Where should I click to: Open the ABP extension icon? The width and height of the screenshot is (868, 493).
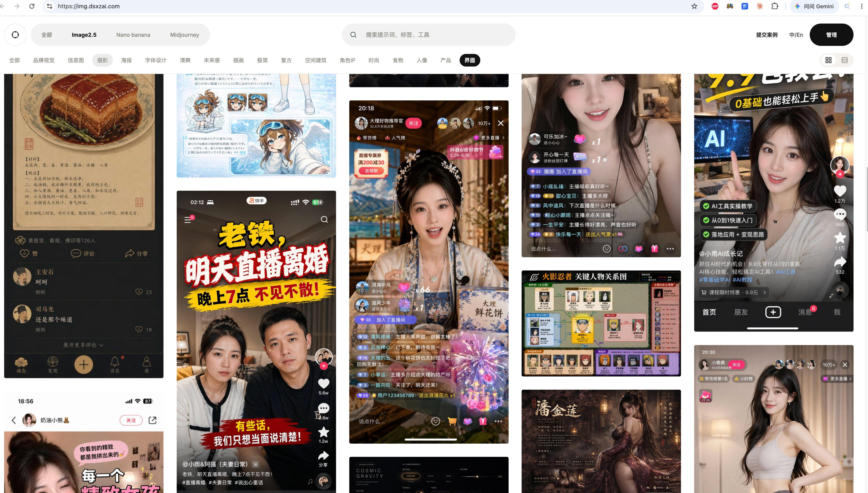pos(715,6)
